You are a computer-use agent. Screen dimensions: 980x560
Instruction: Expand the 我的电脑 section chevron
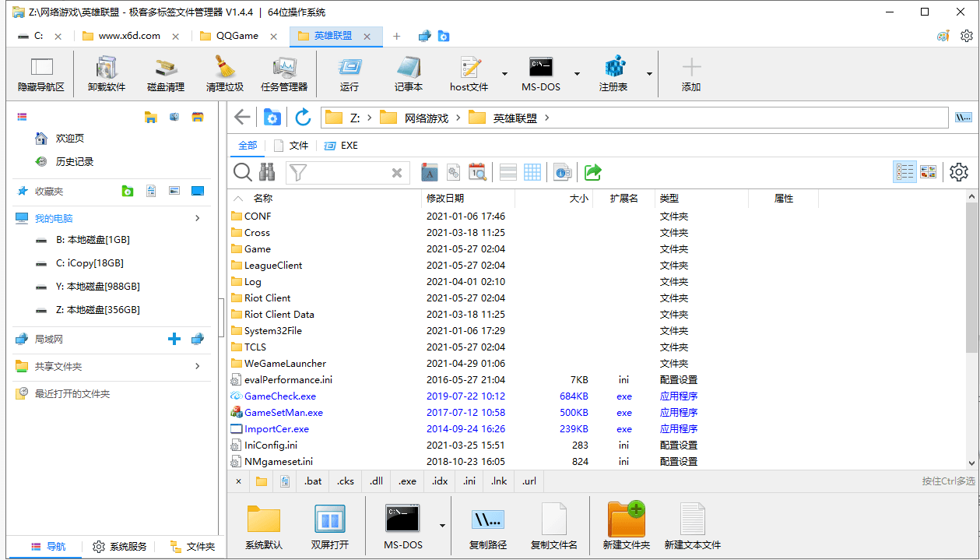(x=198, y=218)
